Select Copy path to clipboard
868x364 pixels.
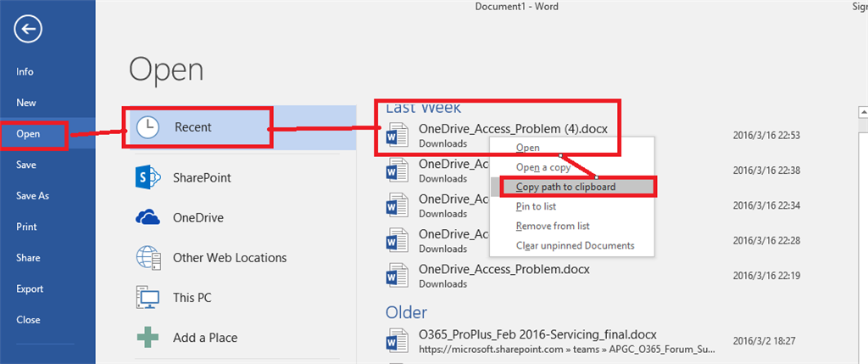click(x=572, y=187)
